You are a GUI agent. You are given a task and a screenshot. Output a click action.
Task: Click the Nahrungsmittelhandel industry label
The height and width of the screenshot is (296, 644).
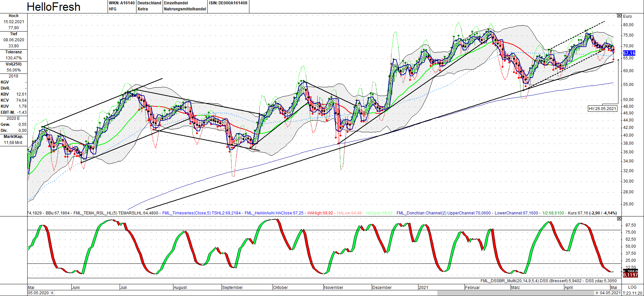point(185,9)
